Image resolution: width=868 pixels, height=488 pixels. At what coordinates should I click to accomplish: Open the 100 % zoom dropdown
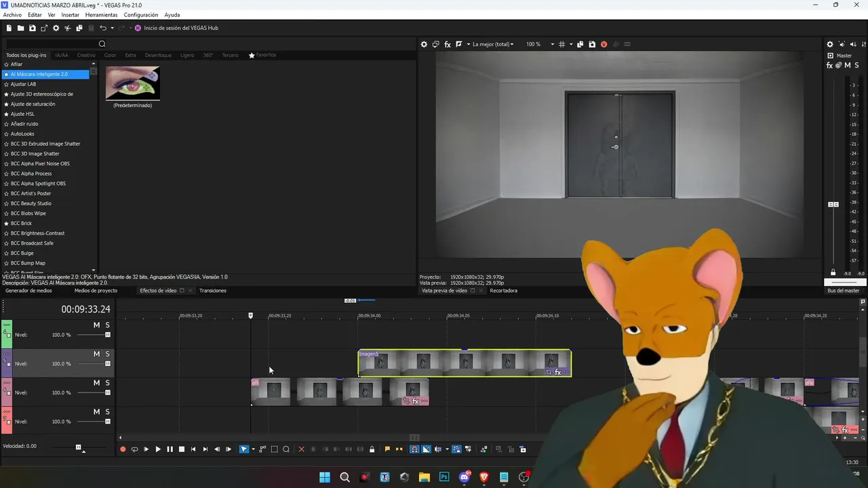[540, 44]
